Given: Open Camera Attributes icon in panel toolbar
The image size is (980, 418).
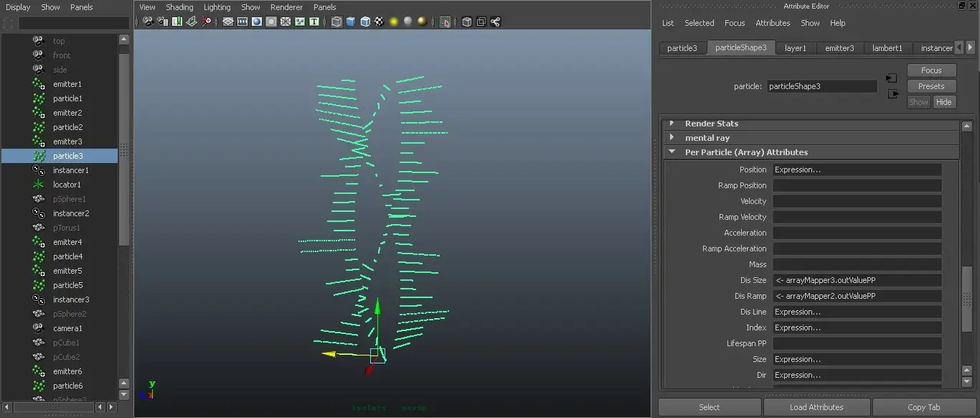Looking at the screenshot, I should tap(163, 22).
